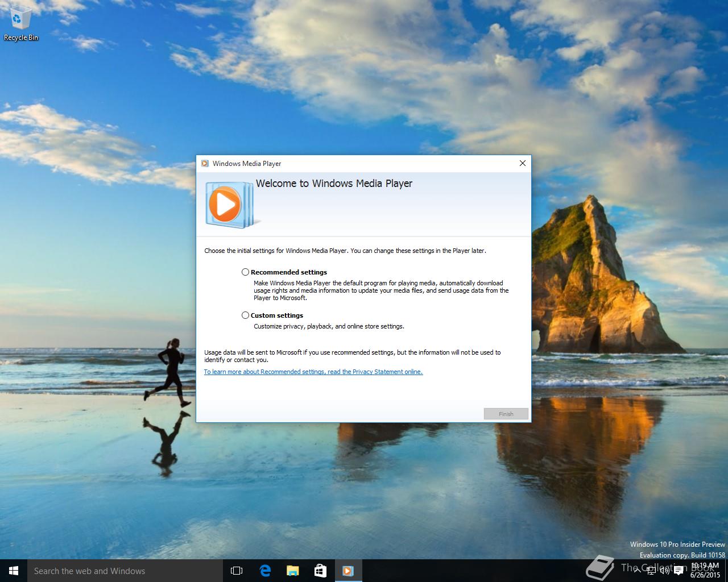The image size is (728, 582).
Task: Show hidden system tray icons
Action: pyautogui.click(x=637, y=571)
